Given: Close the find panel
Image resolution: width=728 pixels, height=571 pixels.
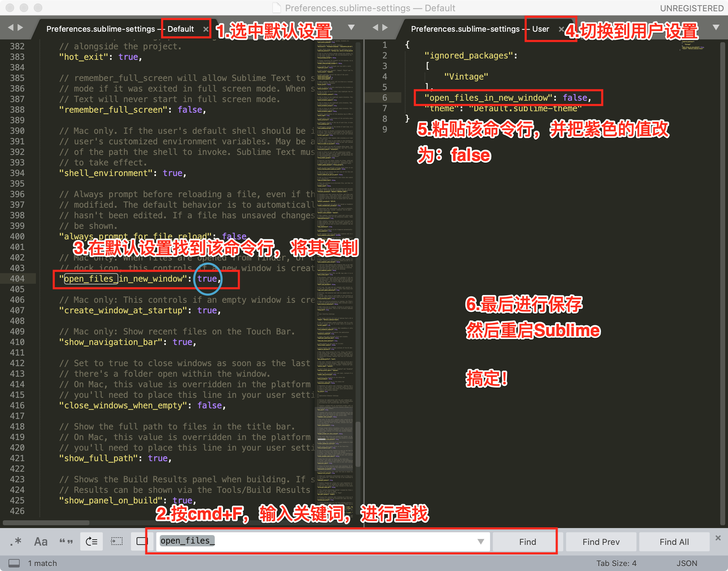Looking at the screenshot, I should tap(718, 538).
